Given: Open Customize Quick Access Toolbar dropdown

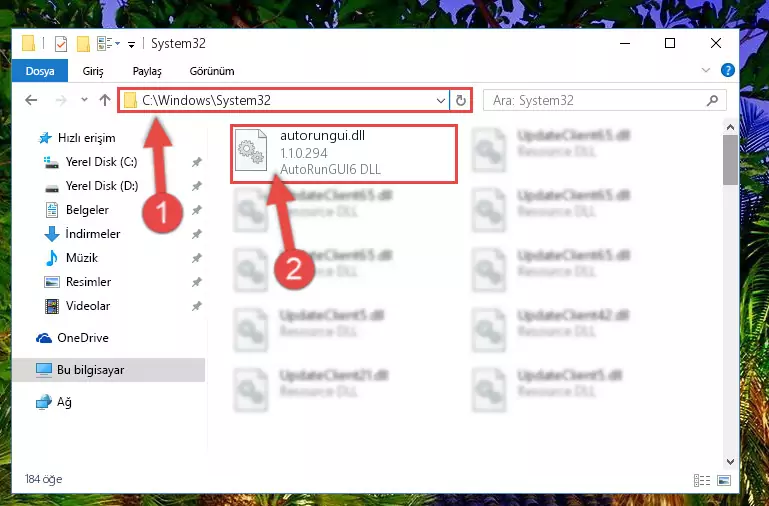Looking at the screenshot, I should 131,45.
